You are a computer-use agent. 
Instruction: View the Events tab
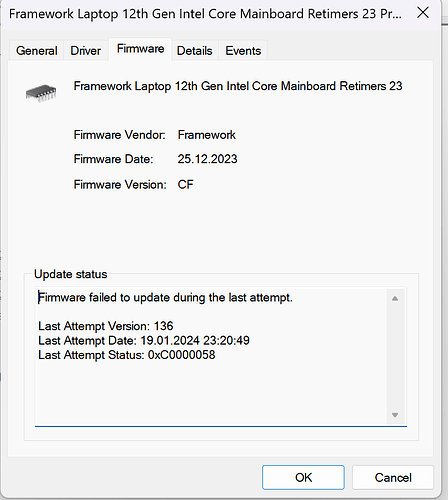point(243,51)
